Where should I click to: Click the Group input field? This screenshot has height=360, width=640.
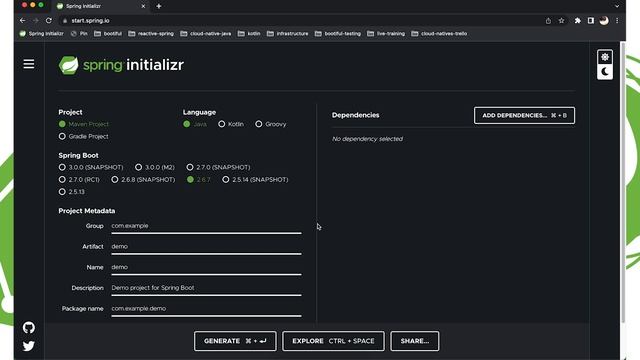tap(207, 226)
